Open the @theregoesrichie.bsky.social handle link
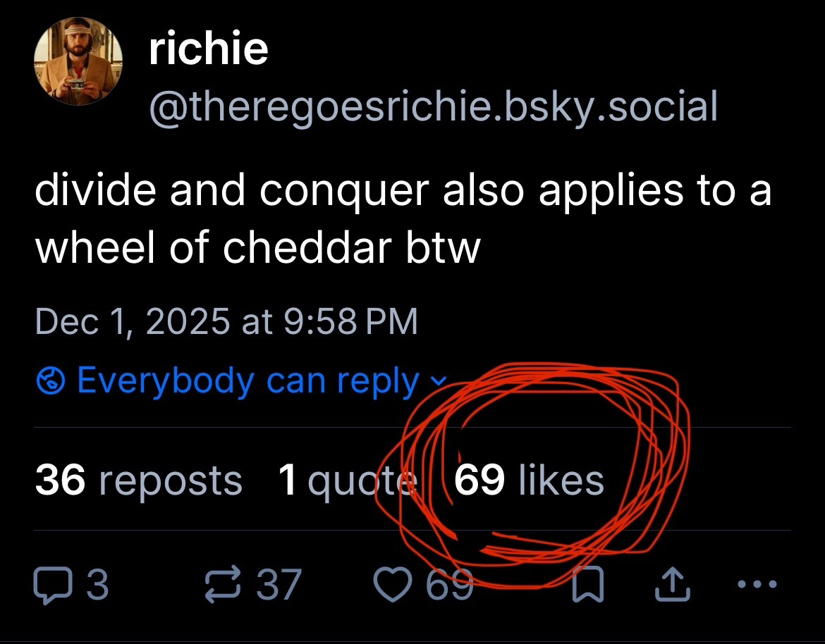Viewport: 825px width, 644px height. (x=433, y=106)
